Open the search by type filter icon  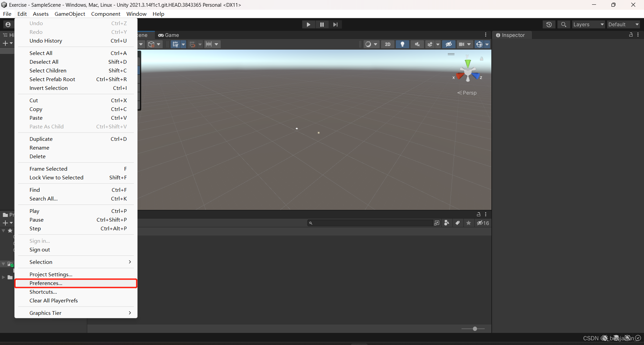point(446,223)
